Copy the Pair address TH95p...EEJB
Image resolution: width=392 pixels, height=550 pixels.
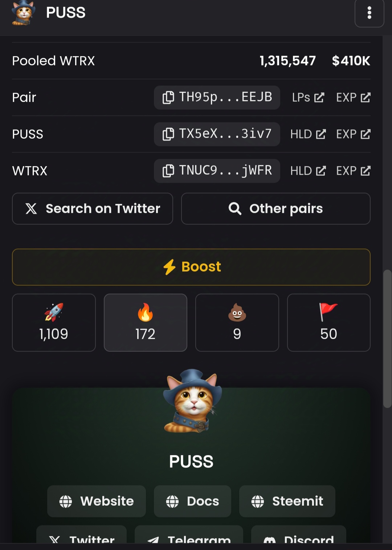tap(217, 97)
